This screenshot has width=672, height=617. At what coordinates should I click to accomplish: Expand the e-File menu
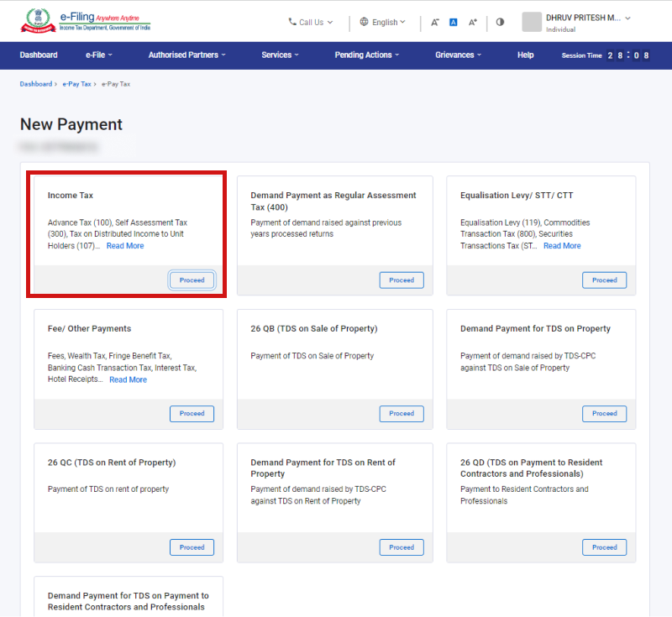pyautogui.click(x=99, y=55)
